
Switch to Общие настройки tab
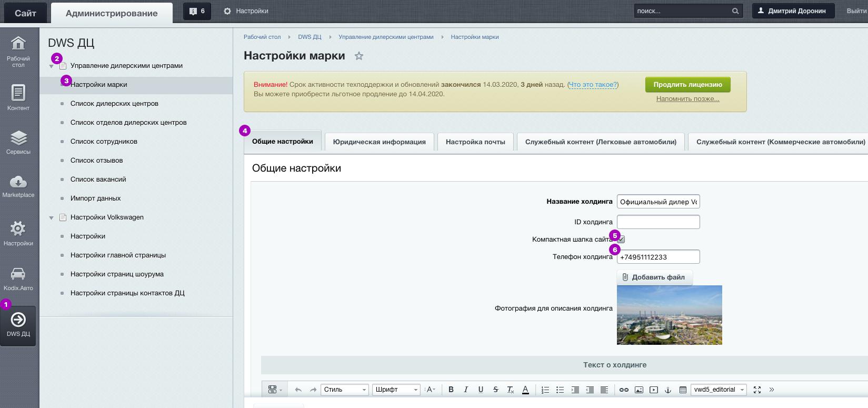[x=283, y=141]
